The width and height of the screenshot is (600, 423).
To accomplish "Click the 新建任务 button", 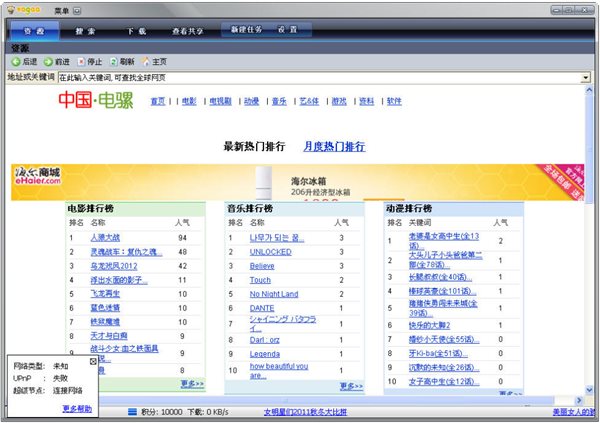I will coord(245,30).
